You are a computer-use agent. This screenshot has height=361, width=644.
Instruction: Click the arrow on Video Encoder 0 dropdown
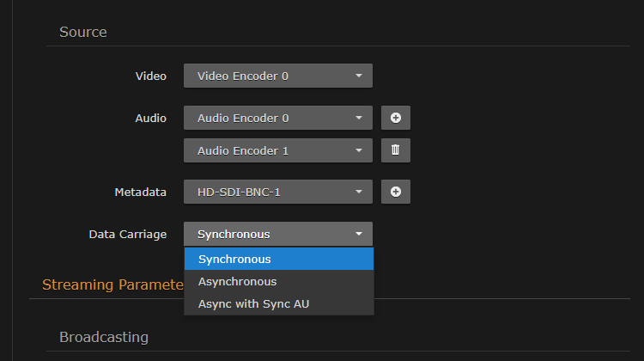pos(359,76)
